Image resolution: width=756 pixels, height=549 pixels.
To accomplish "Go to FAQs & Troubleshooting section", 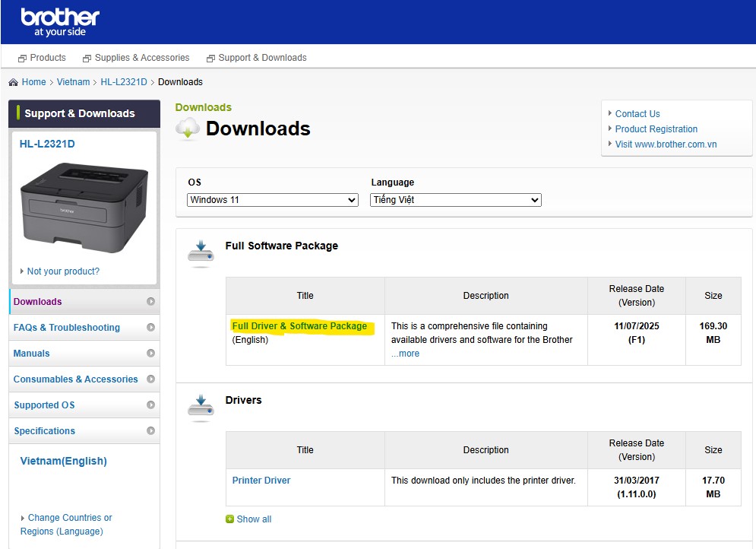I will [67, 328].
